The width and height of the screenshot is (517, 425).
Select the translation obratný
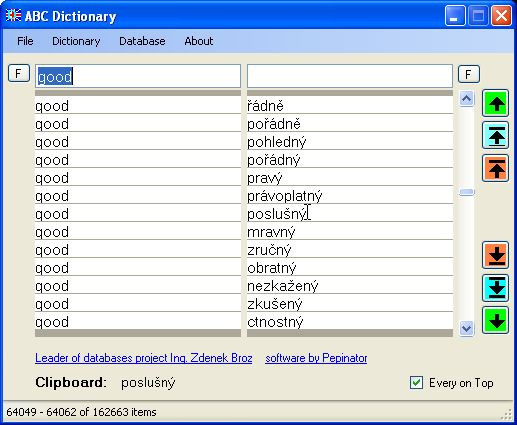click(350, 268)
